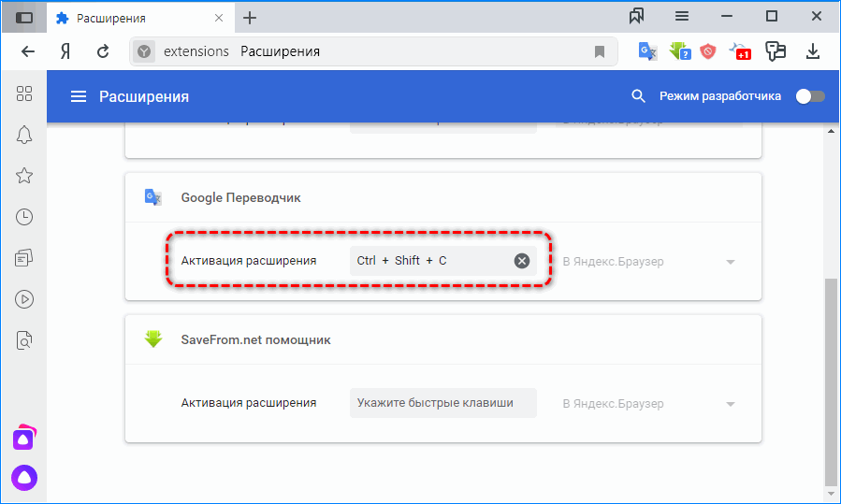Reload the page with refresh button
The width and height of the screenshot is (841, 504).
103,51
